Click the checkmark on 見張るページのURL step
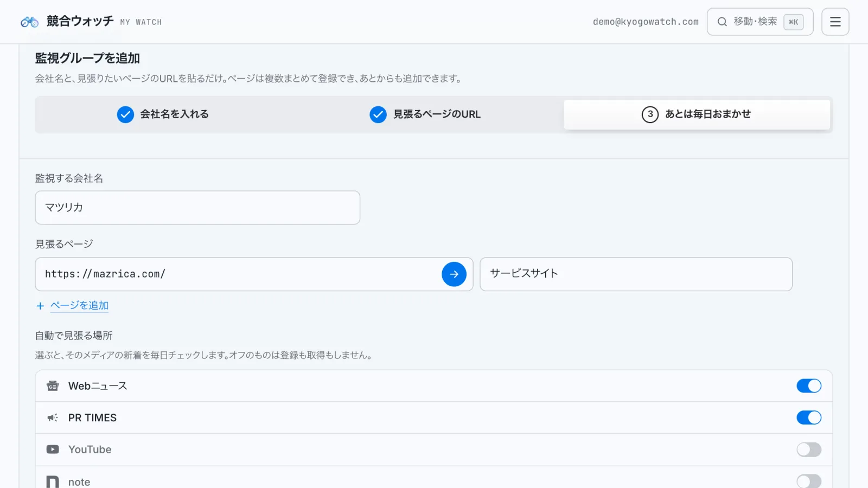The height and width of the screenshot is (488, 868). pos(378,114)
